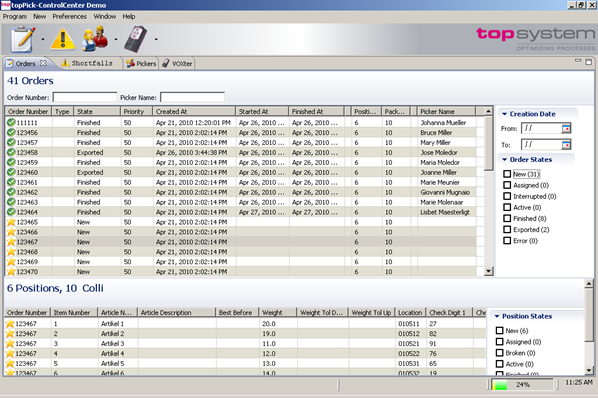Click the Picker Name filter field

pyautogui.click(x=192, y=97)
